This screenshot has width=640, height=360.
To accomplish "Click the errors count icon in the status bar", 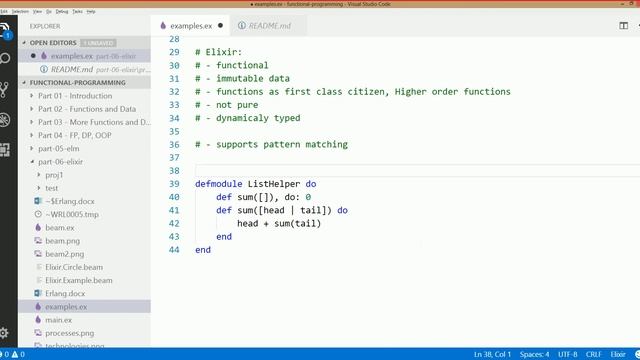I will (2, 354).
